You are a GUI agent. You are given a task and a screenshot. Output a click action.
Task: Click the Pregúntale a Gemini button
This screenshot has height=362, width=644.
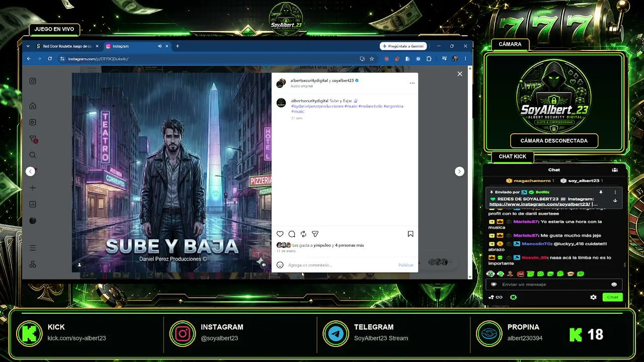click(x=404, y=46)
